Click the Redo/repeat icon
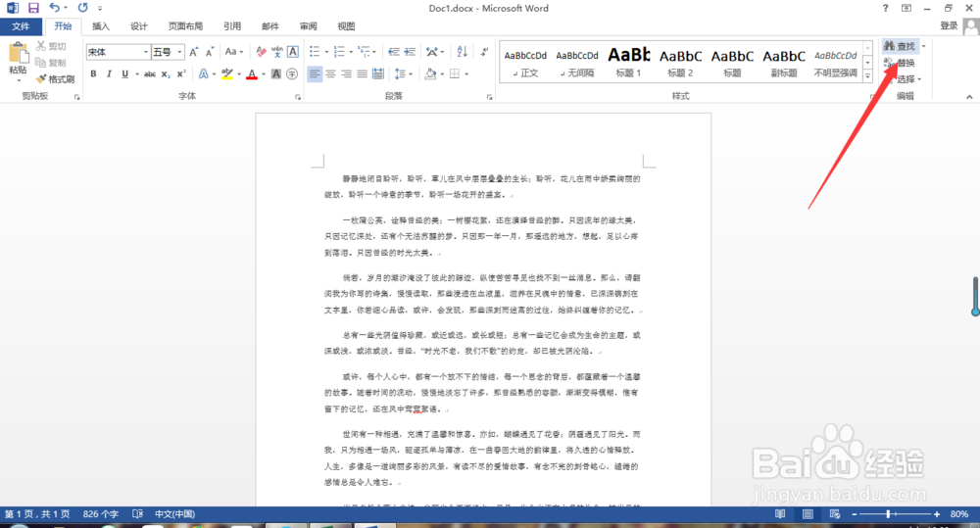The image size is (980, 528). [x=82, y=8]
